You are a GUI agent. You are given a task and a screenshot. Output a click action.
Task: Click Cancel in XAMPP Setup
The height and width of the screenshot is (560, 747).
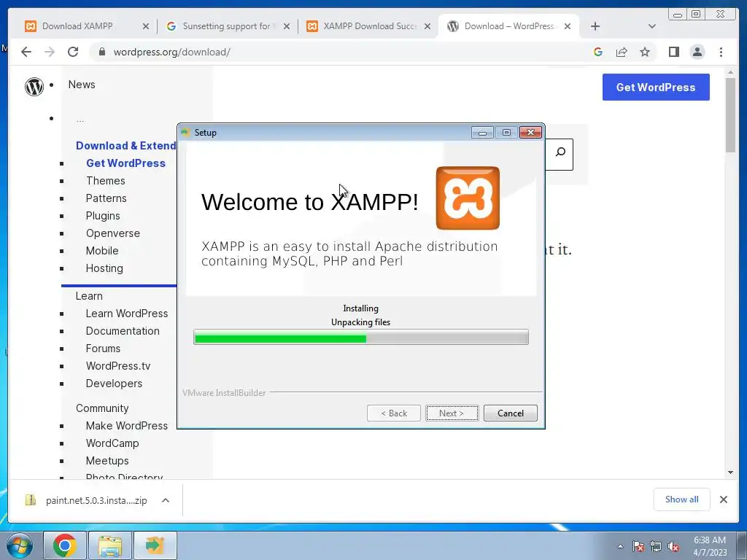510,413
